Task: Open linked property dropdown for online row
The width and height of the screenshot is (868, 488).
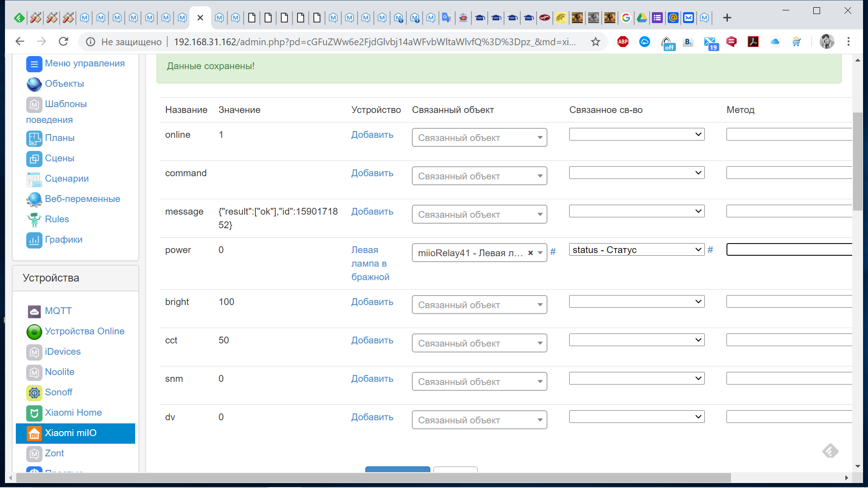Action: point(637,135)
